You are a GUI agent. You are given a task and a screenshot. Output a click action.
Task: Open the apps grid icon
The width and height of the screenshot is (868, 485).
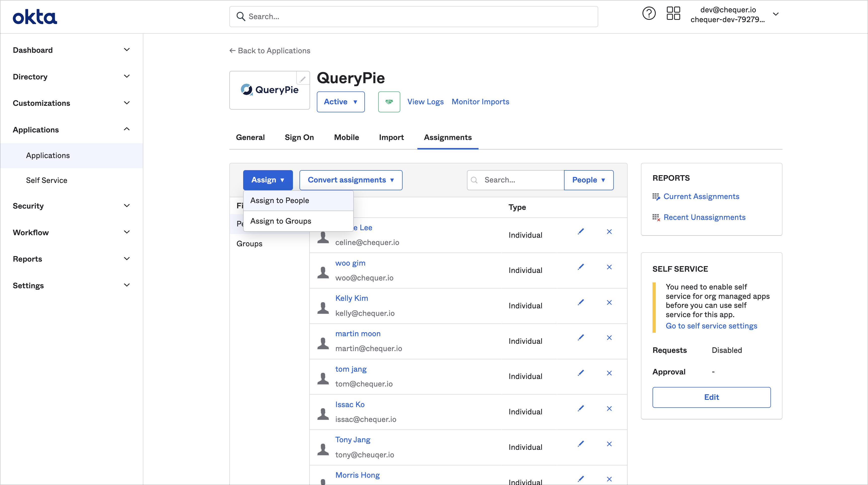[673, 14]
